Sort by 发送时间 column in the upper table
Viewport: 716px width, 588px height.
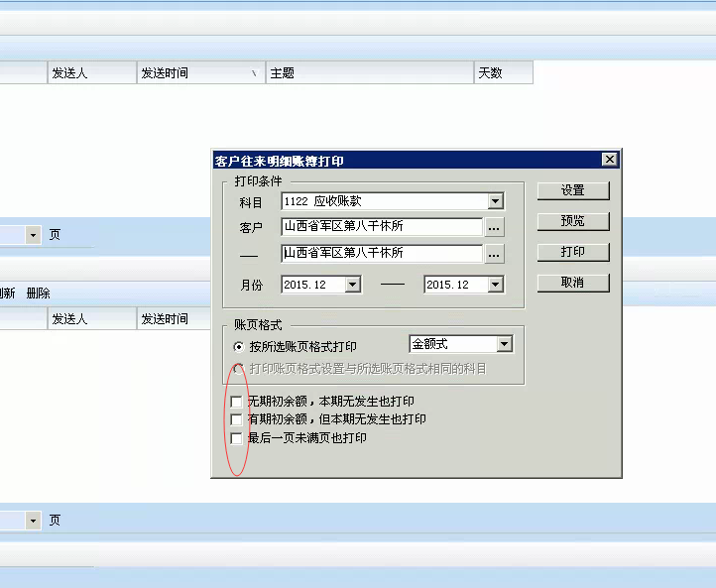pyautogui.click(x=198, y=73)
